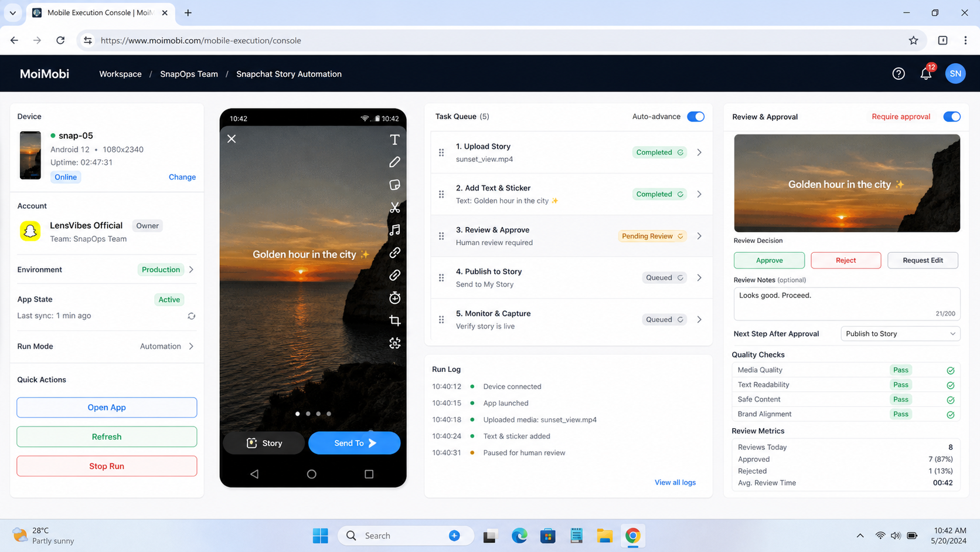Go to SnapOps Team breadcrumb
Screen dimensions: 980x552
189,74
